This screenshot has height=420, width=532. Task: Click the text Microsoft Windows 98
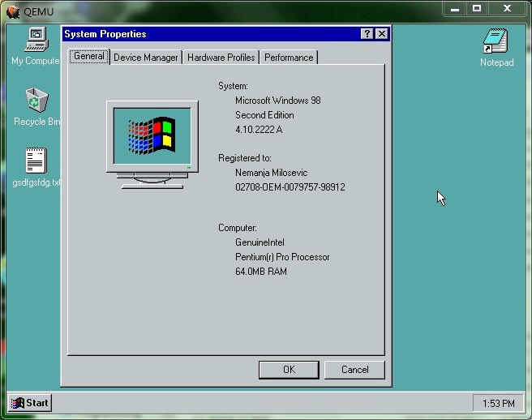tap(278, 101)
